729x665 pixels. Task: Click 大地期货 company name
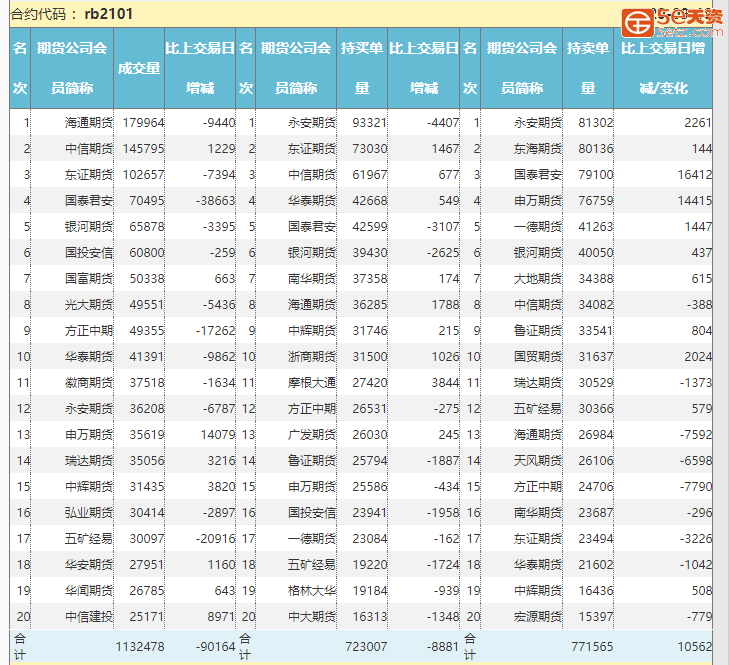pyautogui.click(x=538, y=279)
